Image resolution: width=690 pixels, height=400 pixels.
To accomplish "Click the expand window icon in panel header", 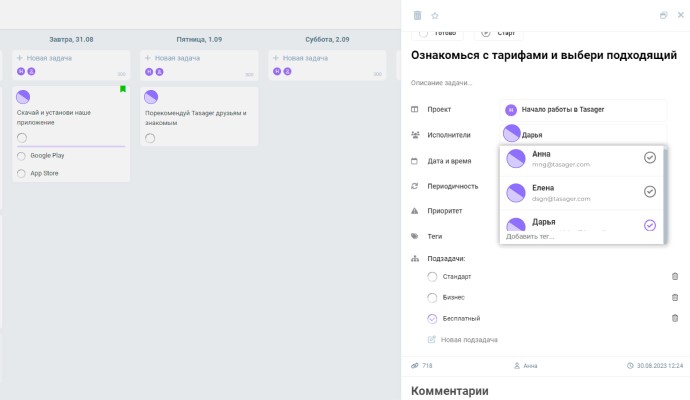I will tap(664, 15).
